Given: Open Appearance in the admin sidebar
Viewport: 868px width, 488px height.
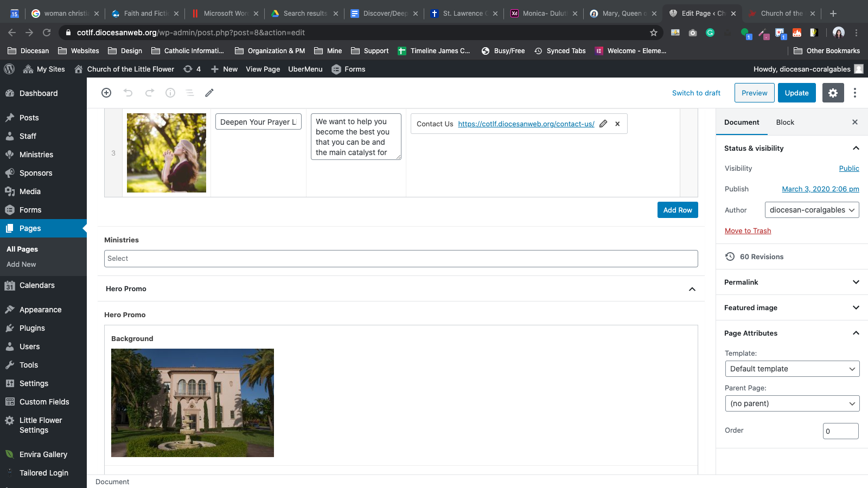Looking at the screenshot, I should (x=40, y=310).
